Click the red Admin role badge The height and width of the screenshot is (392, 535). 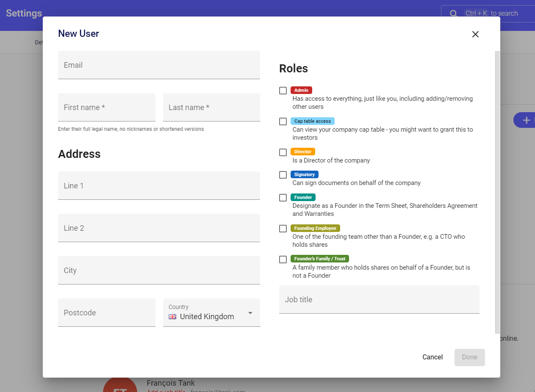coord(301,90)
